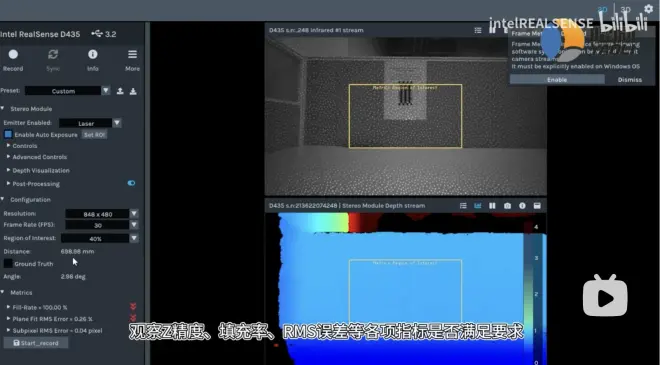
Task: Open the Preset Custom dropdown
Action: [67, 91]
